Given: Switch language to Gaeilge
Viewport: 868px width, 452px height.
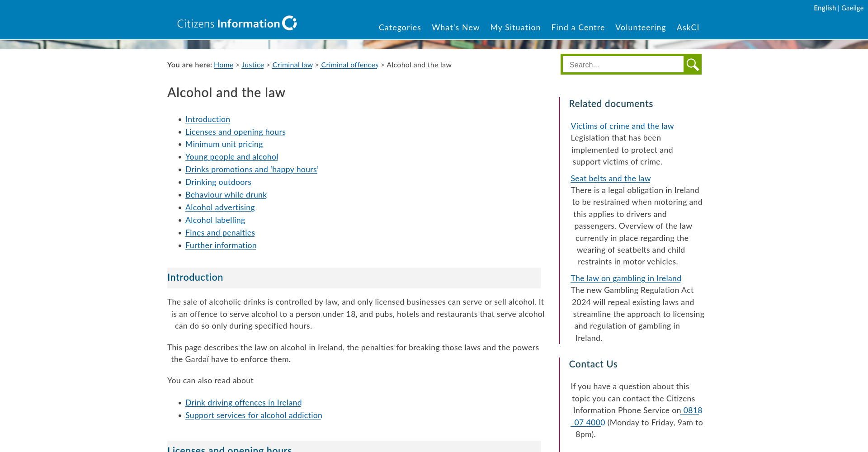Looking at the screenshot, I should point(852,8).
